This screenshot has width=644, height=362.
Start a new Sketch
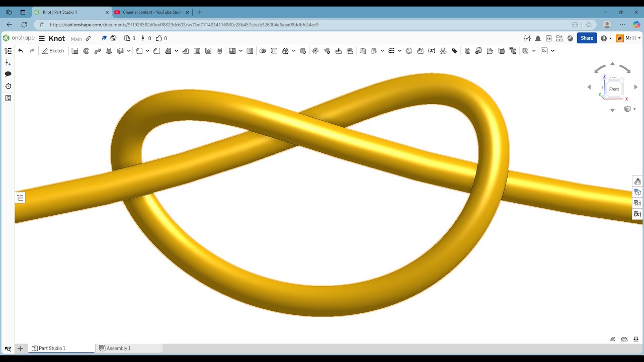[x=53, y=51]
